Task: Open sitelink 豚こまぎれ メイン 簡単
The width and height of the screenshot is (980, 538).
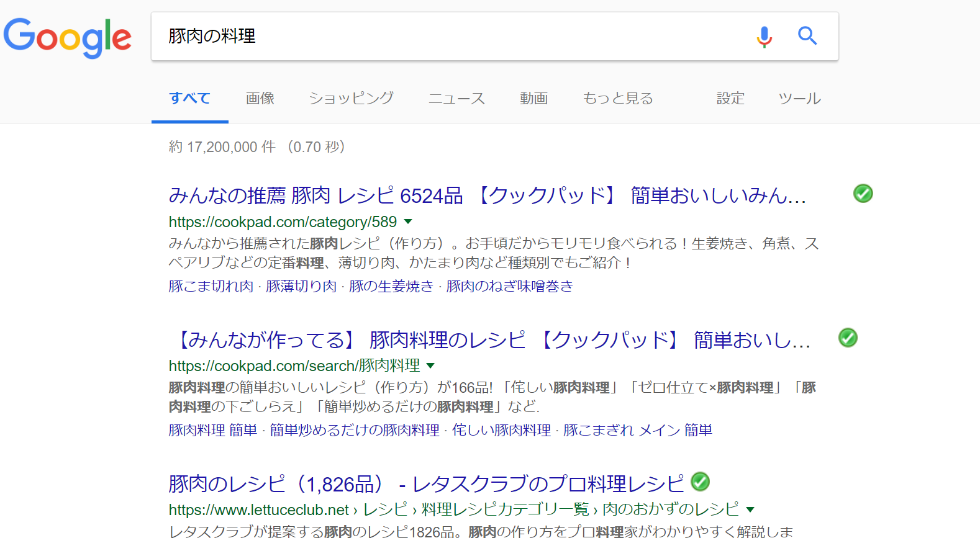Action: (x=638, y=430)
